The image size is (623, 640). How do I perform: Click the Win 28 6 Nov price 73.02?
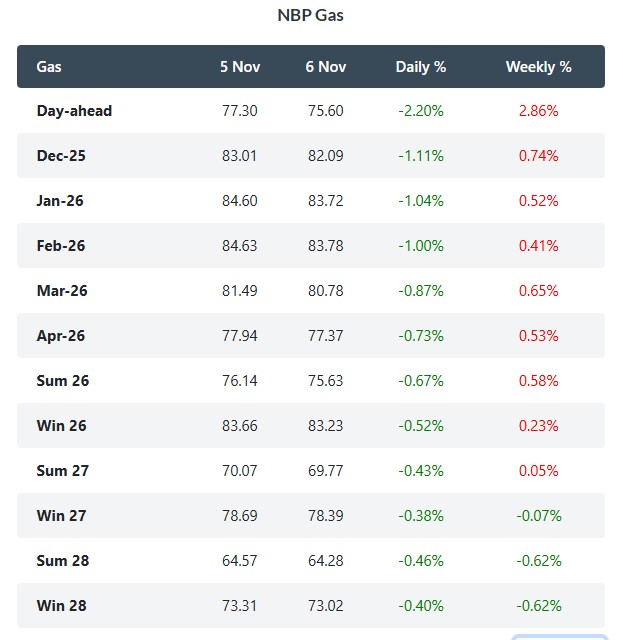click(x=326, y=606)
